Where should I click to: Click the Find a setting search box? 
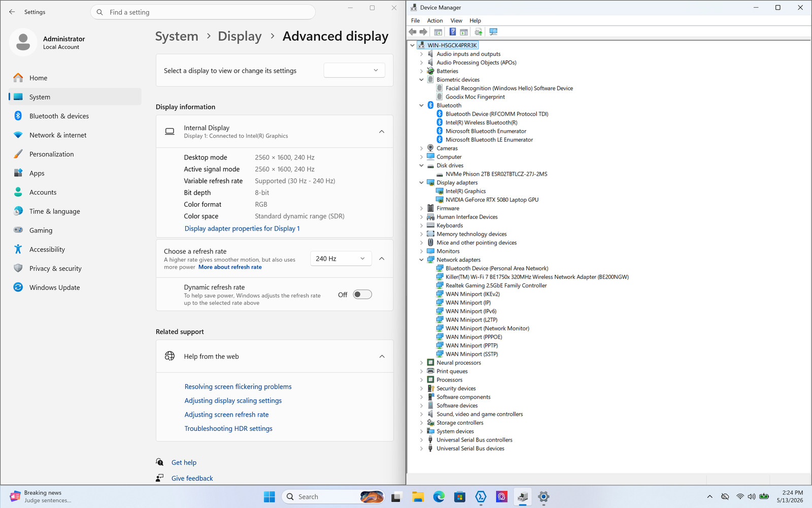[203, 12]
